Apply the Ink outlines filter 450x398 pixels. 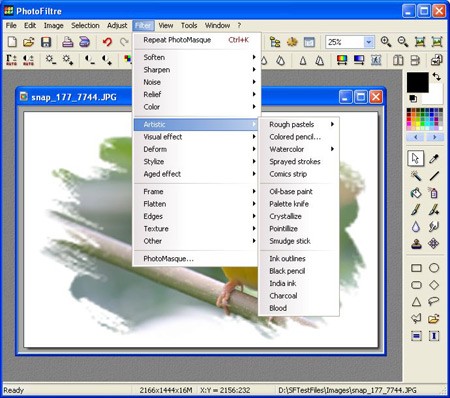pos(299,259)
